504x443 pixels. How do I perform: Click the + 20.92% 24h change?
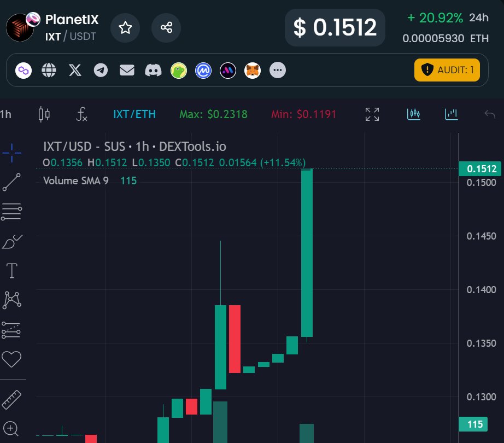pos(448,18)
